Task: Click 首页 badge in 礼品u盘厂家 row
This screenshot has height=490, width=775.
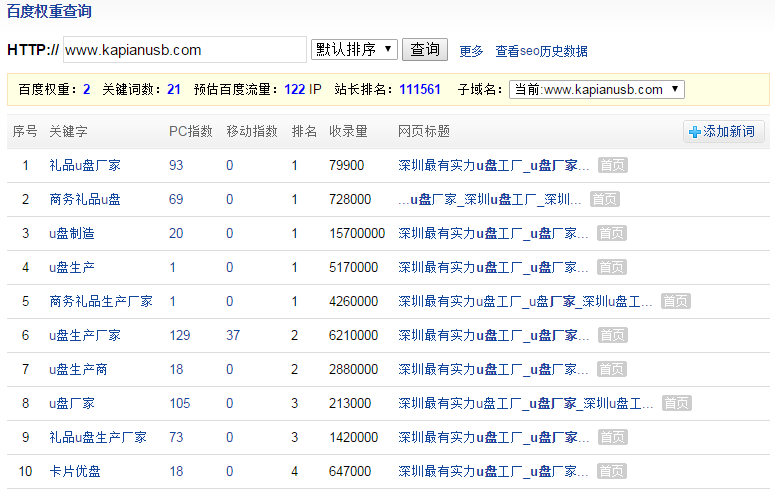Action: [613, 165]
